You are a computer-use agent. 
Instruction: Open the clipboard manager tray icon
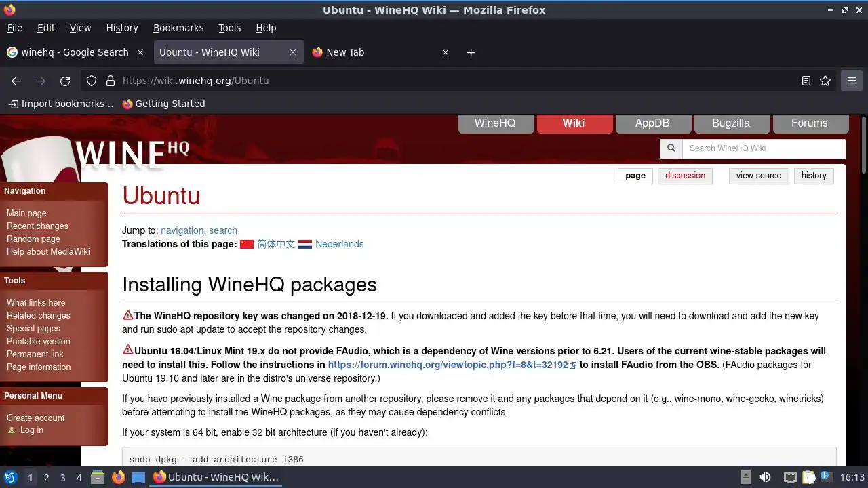coord(808,477)
